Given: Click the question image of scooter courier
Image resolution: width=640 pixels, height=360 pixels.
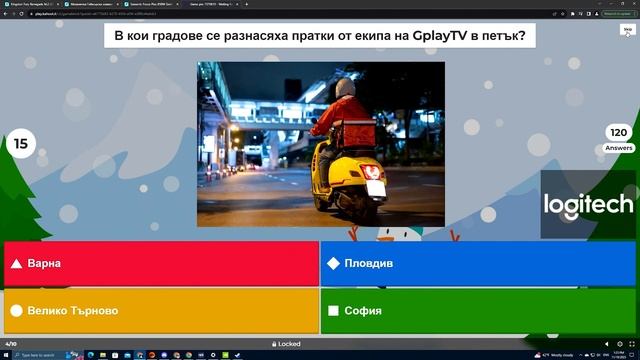Looking at the screenshot, I should (x=321, y=144).
